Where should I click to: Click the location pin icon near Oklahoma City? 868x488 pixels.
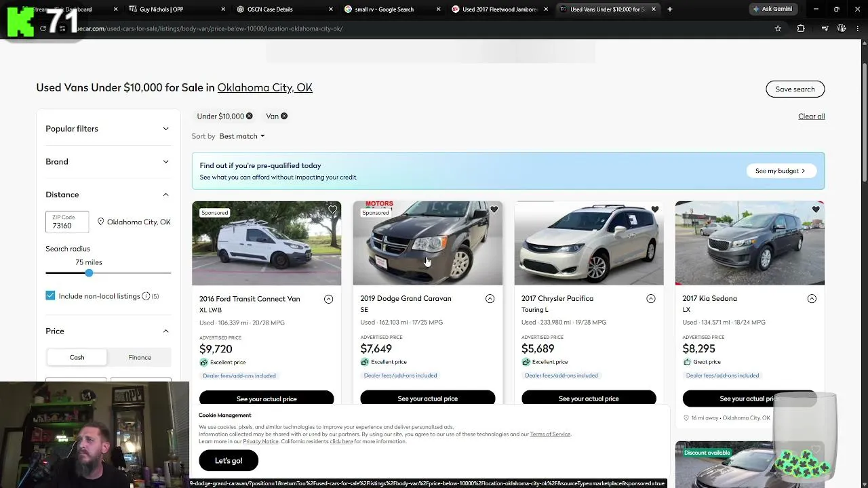[100, 222]
